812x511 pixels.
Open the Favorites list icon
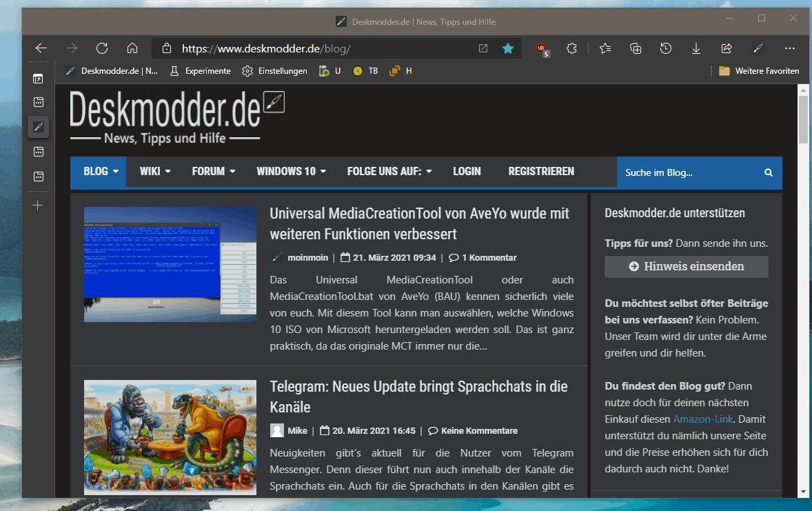click(605, 48)
